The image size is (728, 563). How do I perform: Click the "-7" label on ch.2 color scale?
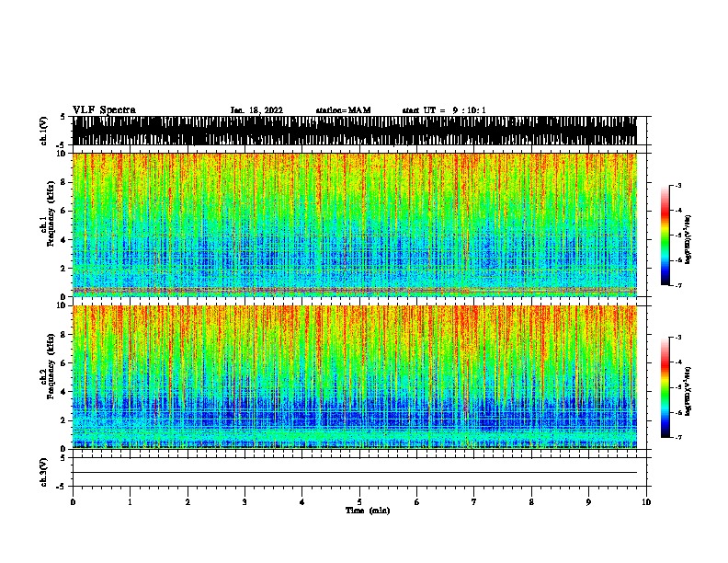click(x=678, y=437)
